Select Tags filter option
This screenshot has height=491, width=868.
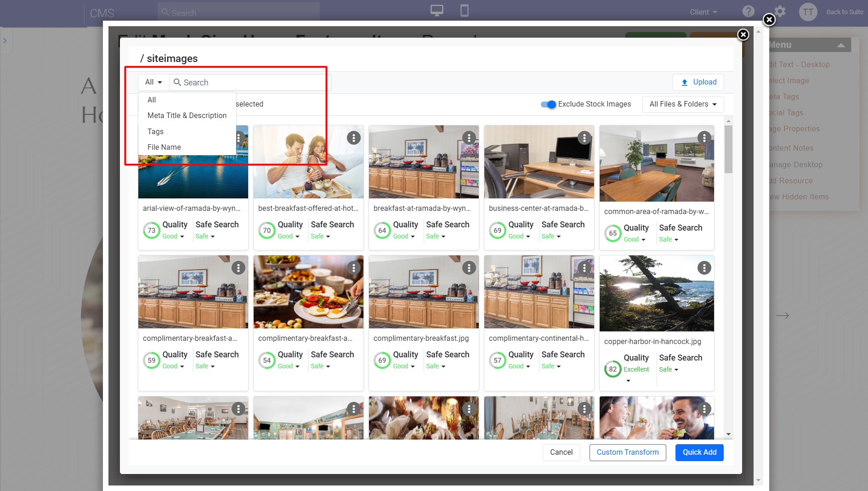click(155, 132)
